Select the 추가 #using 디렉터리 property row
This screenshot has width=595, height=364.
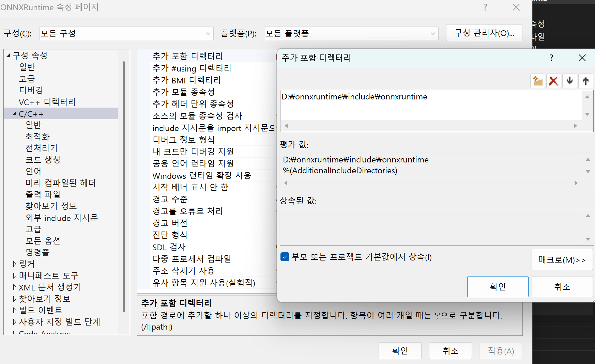pyautogui.click(x=207, y=68)
